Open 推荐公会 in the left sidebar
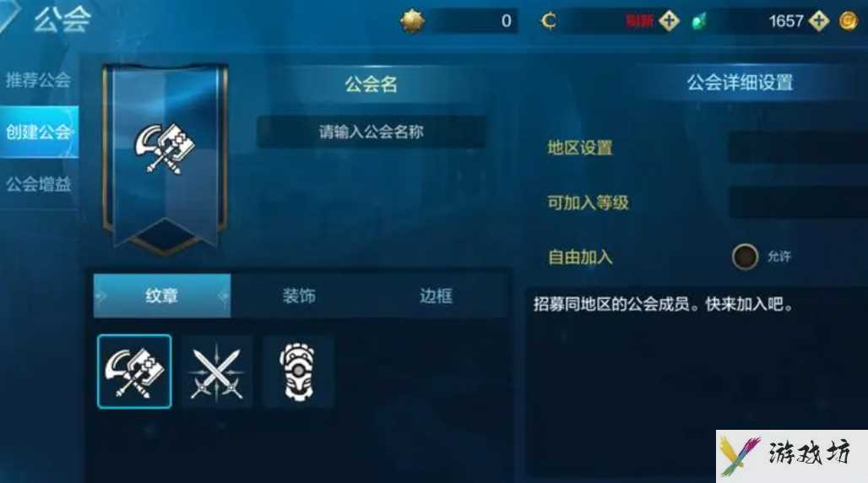 [39, 79]
